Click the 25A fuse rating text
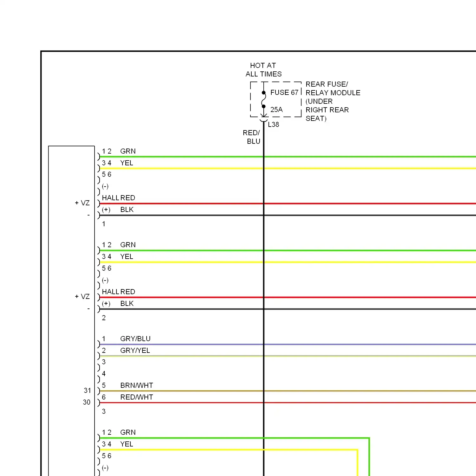 click(276, 110)
